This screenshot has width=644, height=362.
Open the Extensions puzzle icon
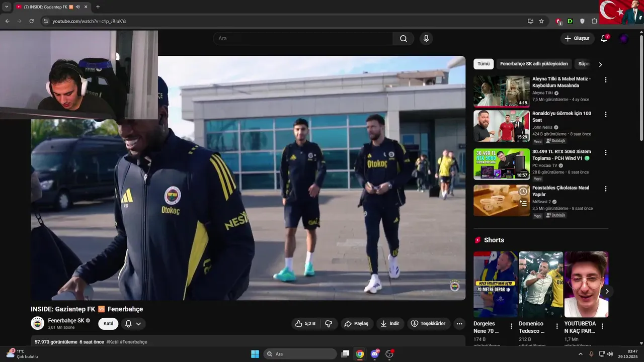point(594,21)
